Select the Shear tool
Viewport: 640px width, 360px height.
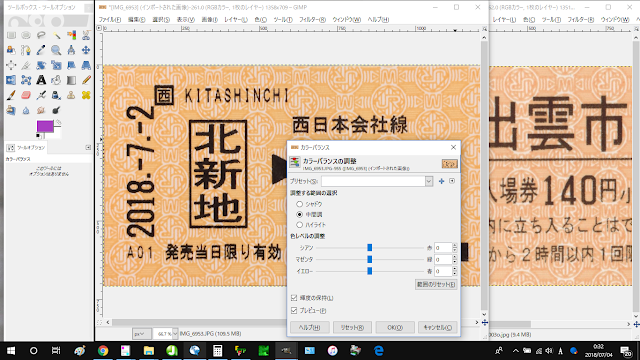pyautogui.click(x=71, y=65)
